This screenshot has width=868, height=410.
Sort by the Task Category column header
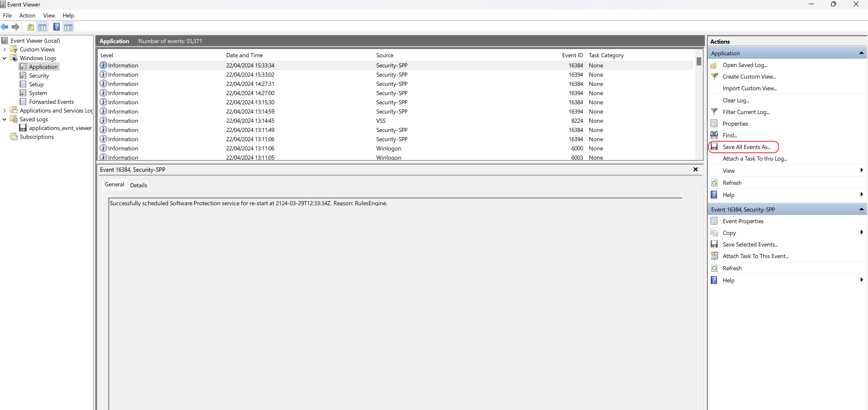(x=640, y=55)
